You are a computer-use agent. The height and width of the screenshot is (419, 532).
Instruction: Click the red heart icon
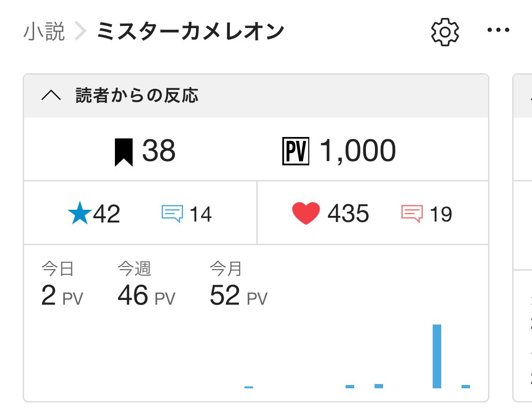[306, 214]
